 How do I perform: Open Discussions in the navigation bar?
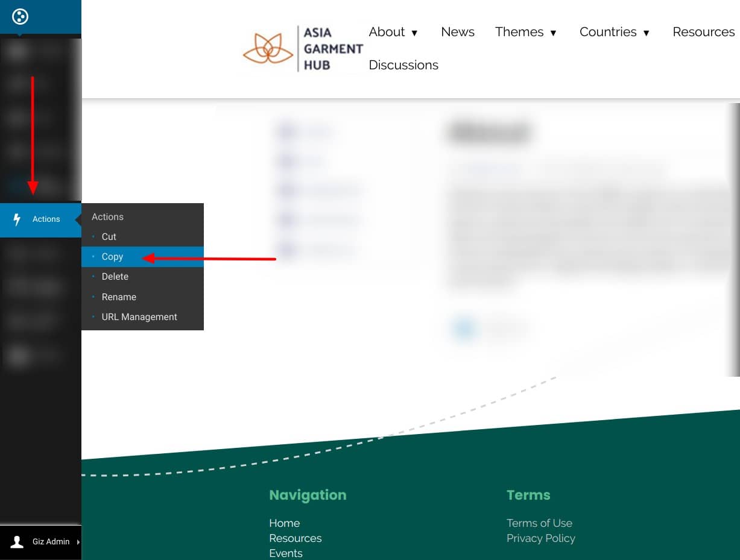tap(403, 65)
